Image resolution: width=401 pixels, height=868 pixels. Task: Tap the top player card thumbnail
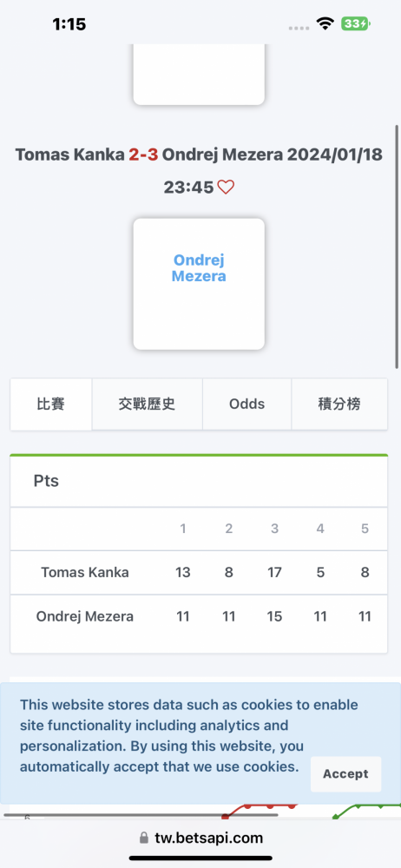click(199, 74)
